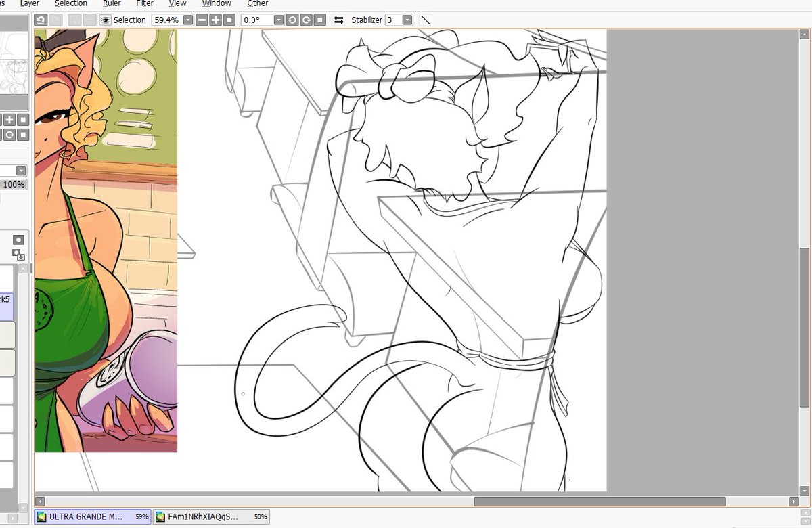
Task: Click layer list scroll-down arrow
Action: pos(22,507)
